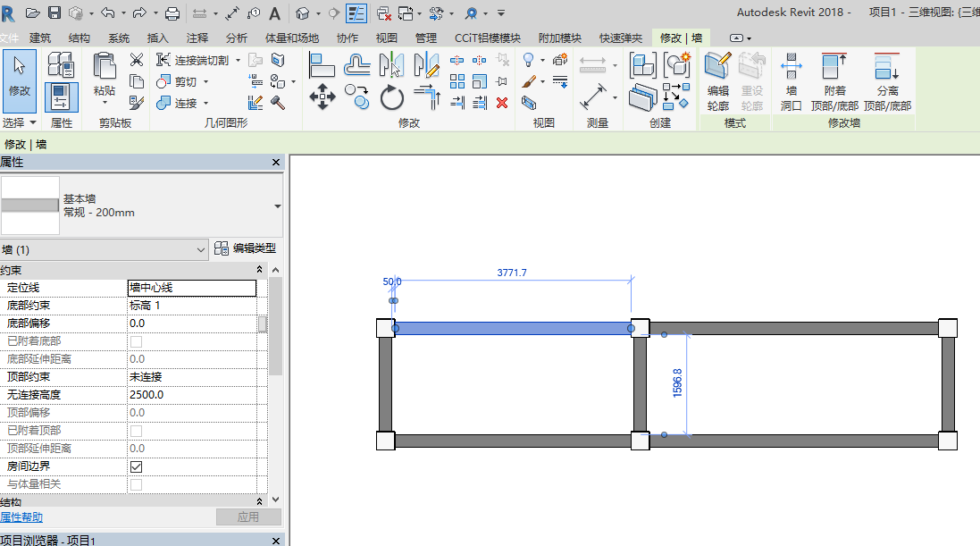Open the Join geometry (连接) dropdown arrow
The image size is (980, 546).
[x=205, y=103]
